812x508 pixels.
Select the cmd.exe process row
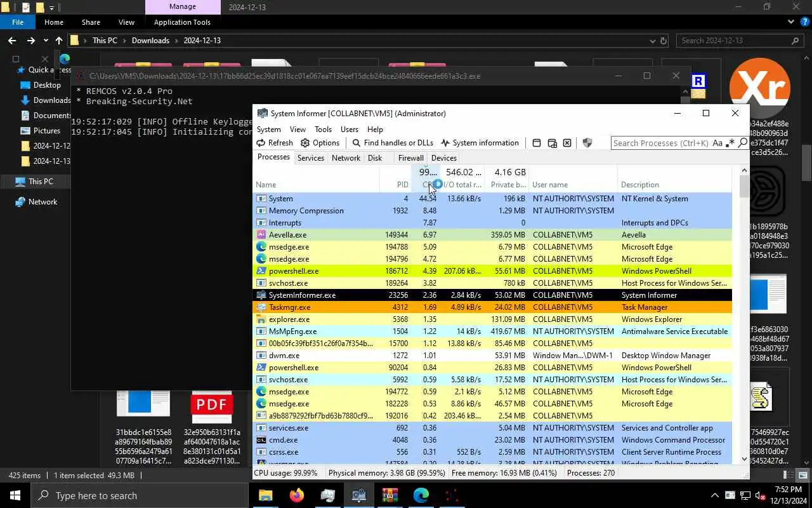pos(492,440)
